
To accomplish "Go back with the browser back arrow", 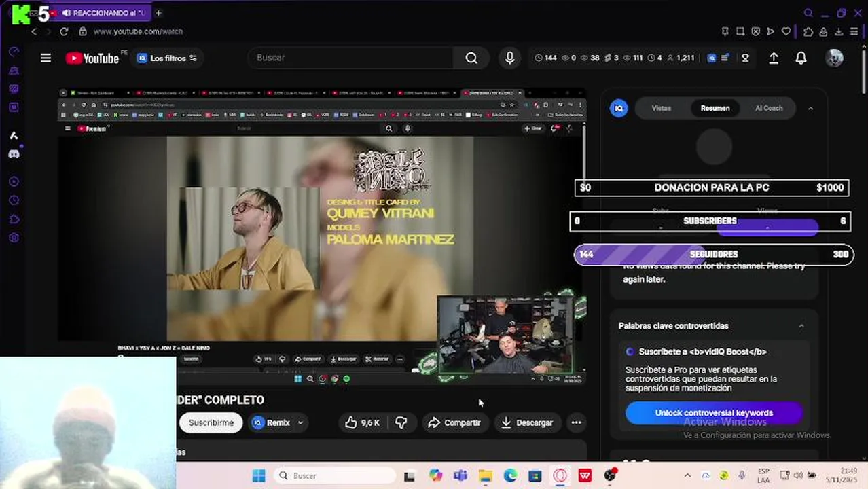I will coord(34,31).
